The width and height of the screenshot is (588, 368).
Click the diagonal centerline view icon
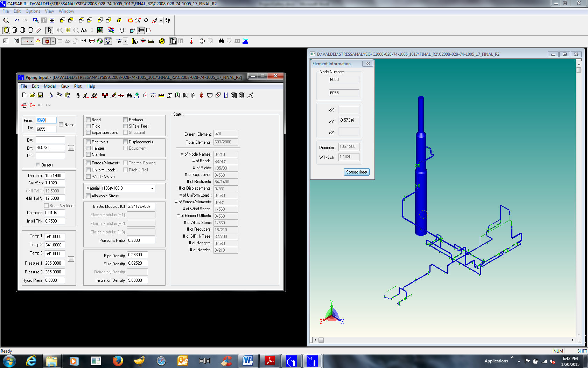(38, 30)
